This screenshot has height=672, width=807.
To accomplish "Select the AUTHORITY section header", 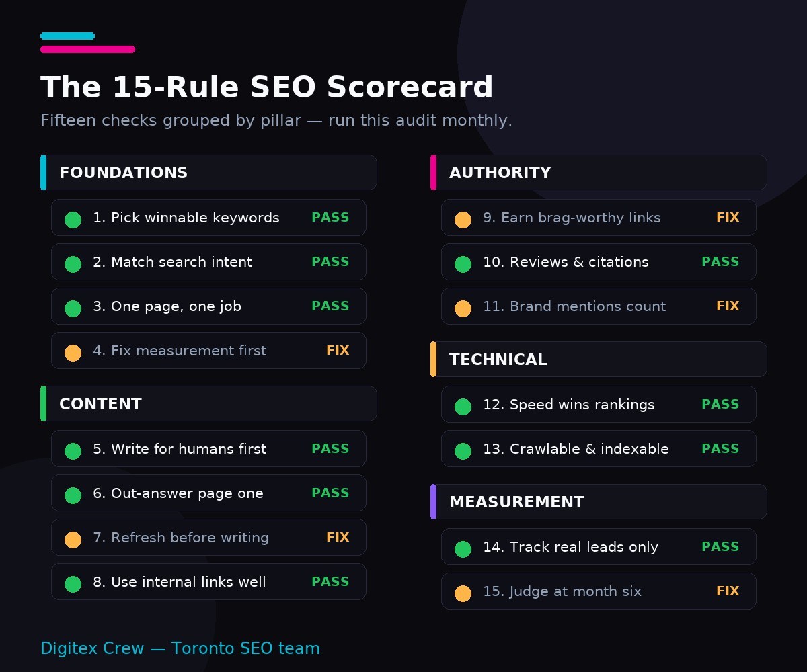I will click(599, 173).
